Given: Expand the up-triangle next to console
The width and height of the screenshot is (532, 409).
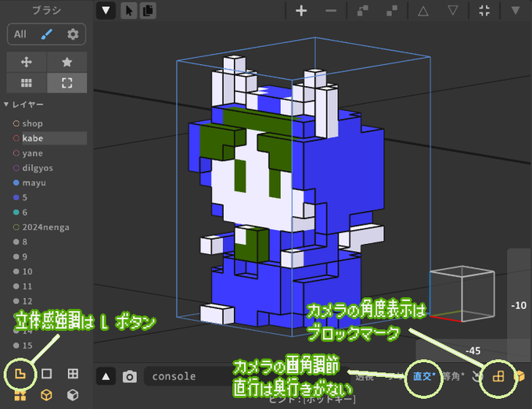Looking at the screenshot, I should 106,377.
